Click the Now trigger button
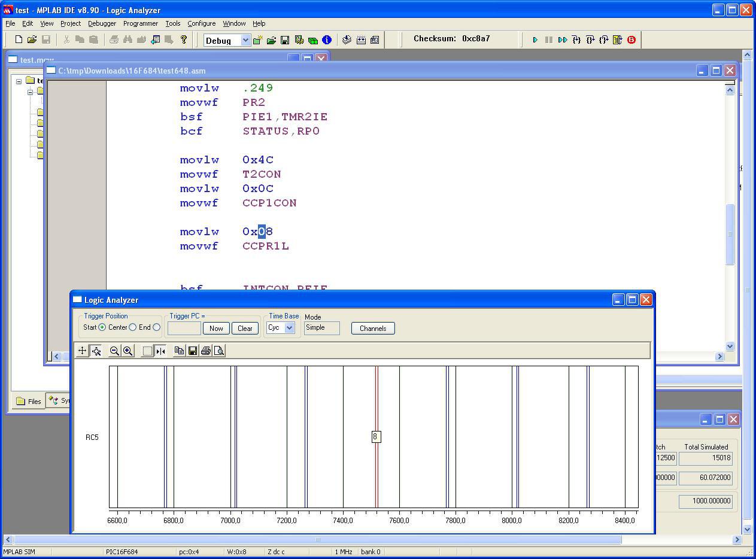The image size is (756, 559). point(216,328)
